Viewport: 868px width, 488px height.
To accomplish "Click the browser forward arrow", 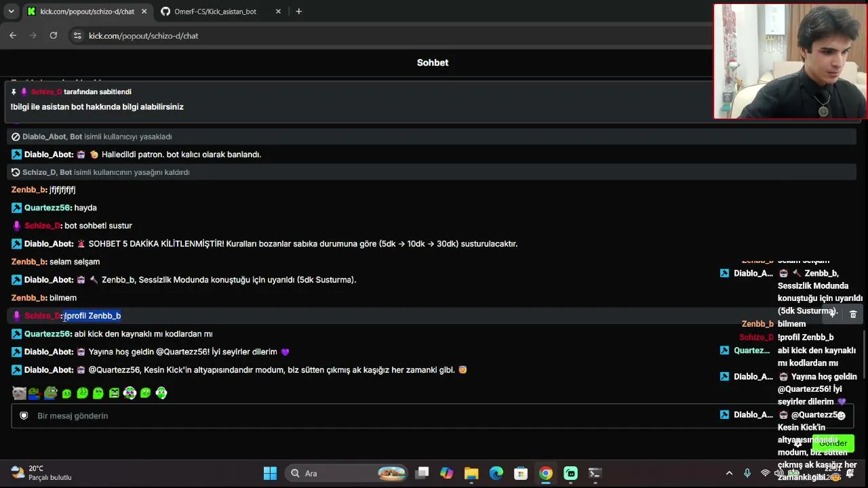I will tap(33, 35).
